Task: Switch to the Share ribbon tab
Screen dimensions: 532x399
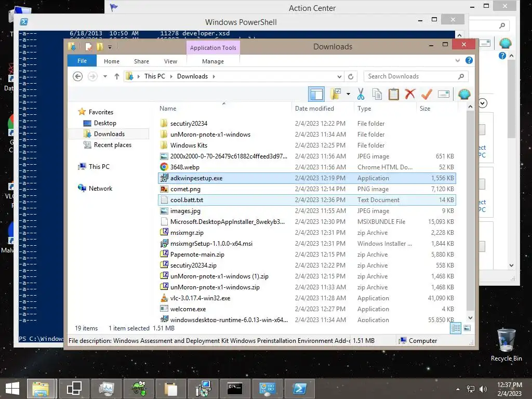Action: [x=141, y=61]
